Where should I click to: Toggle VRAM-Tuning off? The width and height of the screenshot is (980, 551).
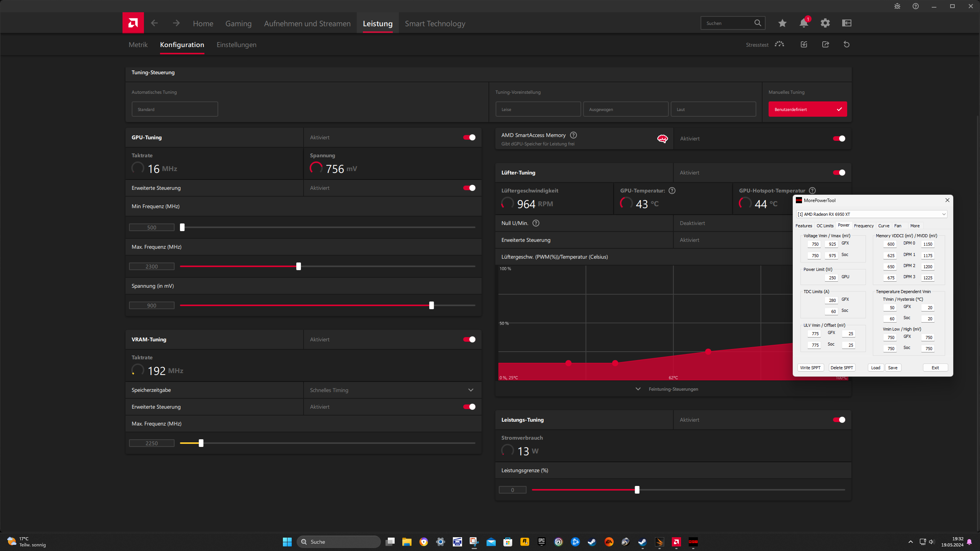(x=469, y=339)
